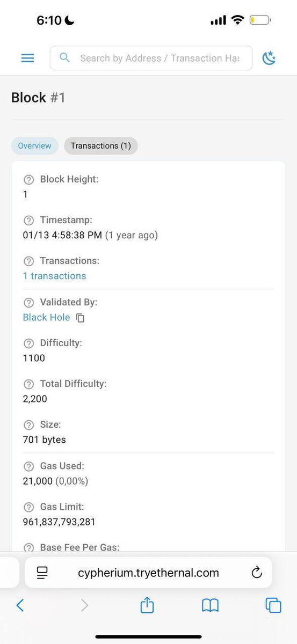297x644 pixels.
Task: Click the search address input field
Action: [151, 58]
